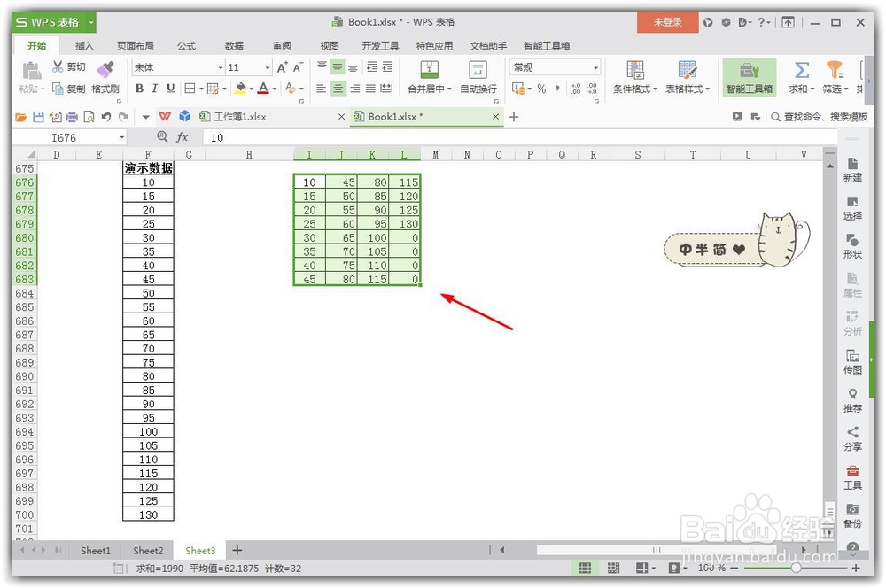Viewport: 886px width, 588px height.
Task: Open the borders dropdown arrow
Action: tap(201, 89)
